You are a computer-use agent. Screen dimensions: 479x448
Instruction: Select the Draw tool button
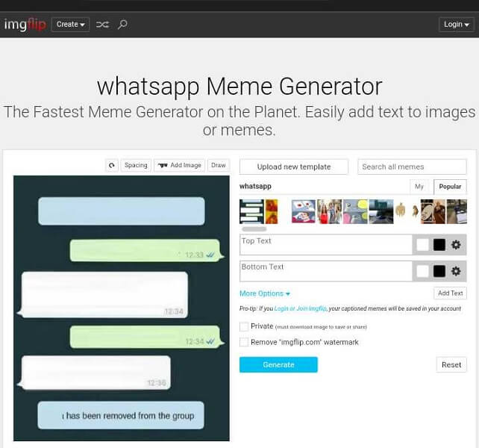tap(219, 166)
